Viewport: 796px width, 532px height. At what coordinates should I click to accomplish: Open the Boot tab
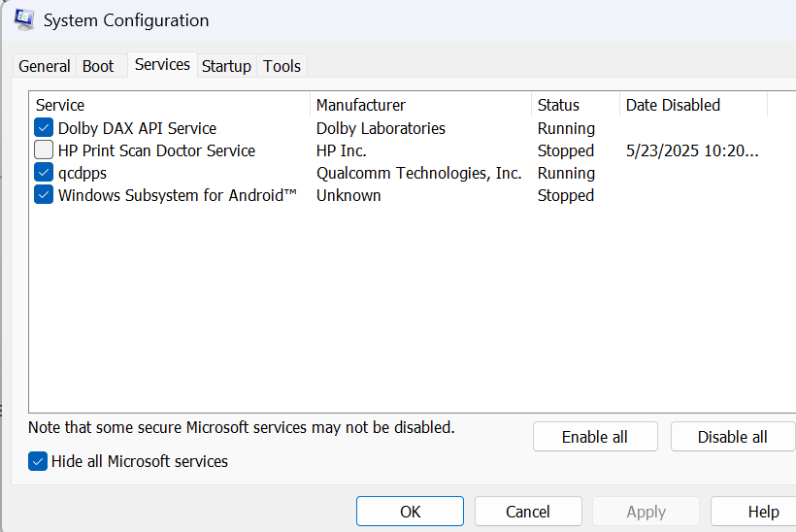tap(98, 66)
